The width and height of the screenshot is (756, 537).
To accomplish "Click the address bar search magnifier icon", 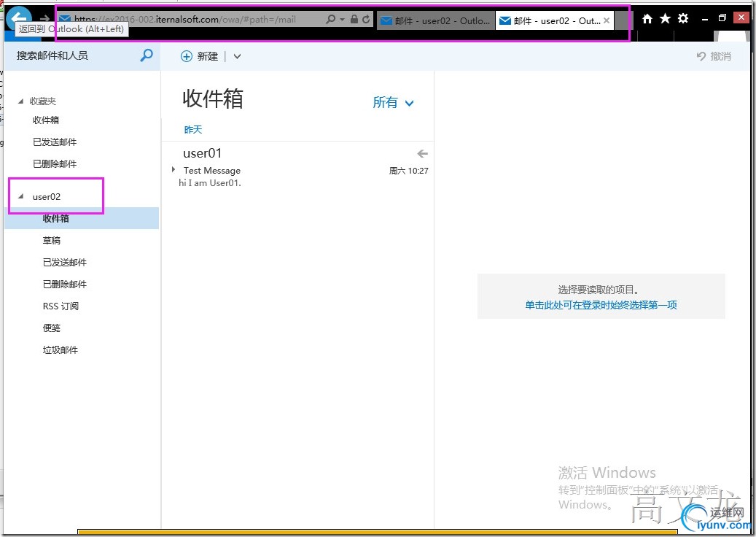I will pos(331,19).
